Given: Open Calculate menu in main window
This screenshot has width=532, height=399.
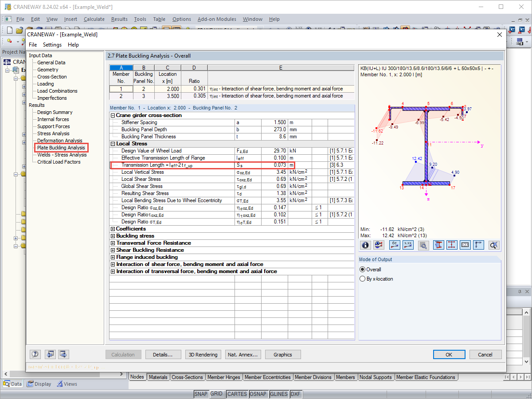Looking at the screenshot, I should [94, 19].
